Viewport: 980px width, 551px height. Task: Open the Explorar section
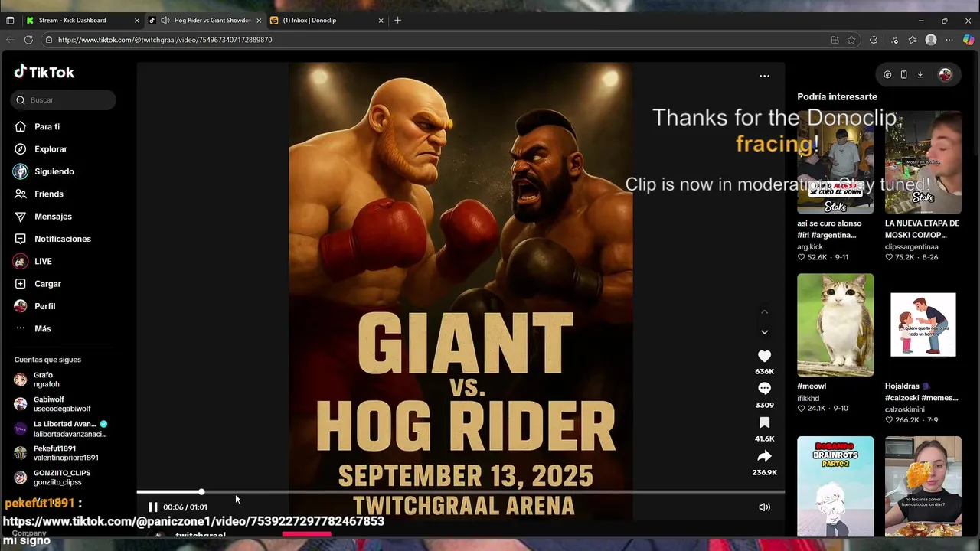coord(41,149)
